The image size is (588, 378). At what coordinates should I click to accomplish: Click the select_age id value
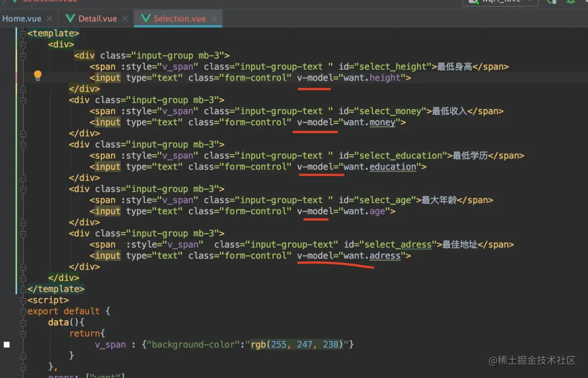pyautogui.click(x=385, y=200)
